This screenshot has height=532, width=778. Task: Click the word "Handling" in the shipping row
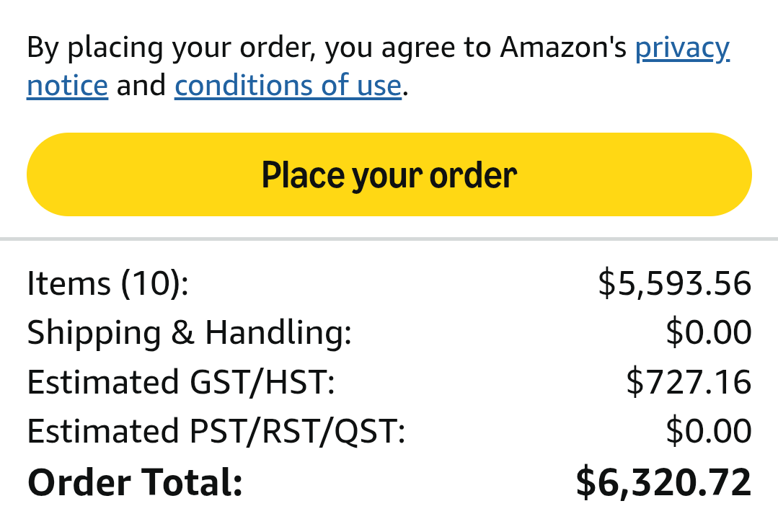point(278,332)
